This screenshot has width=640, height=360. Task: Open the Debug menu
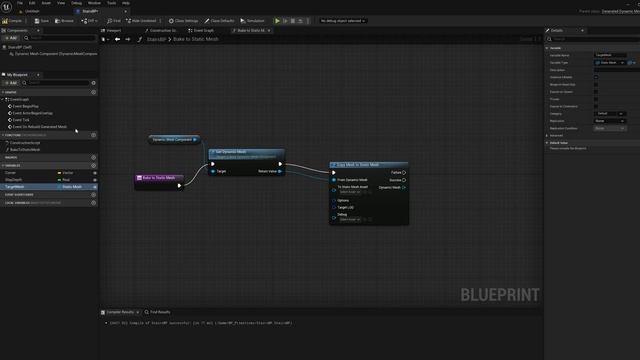[76, 3]
